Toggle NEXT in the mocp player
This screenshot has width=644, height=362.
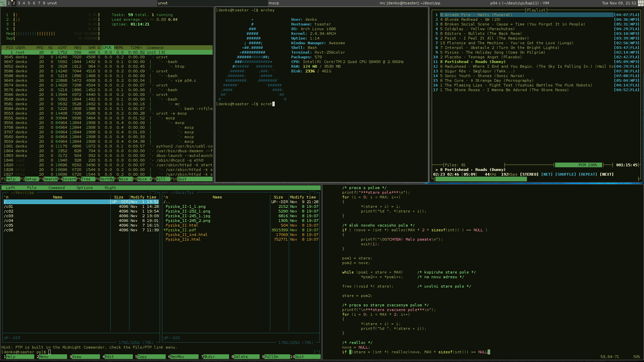[606, 174]
